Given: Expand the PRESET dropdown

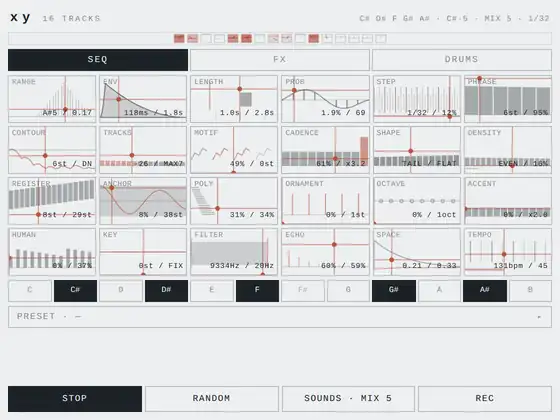Looking at the screenshot, I should tap(280, 317).
